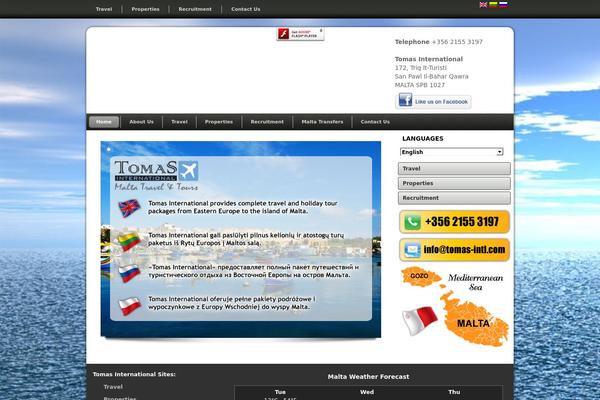The height and width of the screenshot is (400, 600).
Task: Click the Lithuanian flag in the banner
Action: pos(129,241)
